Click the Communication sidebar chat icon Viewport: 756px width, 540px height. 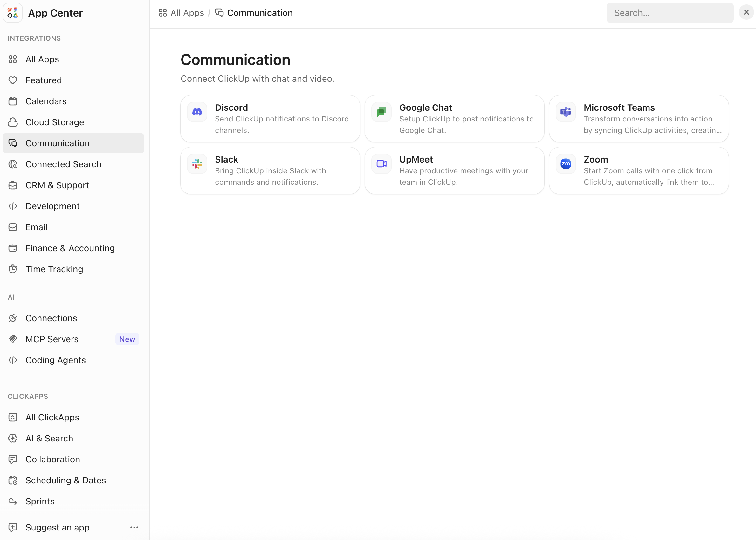(x=13, y=143)
